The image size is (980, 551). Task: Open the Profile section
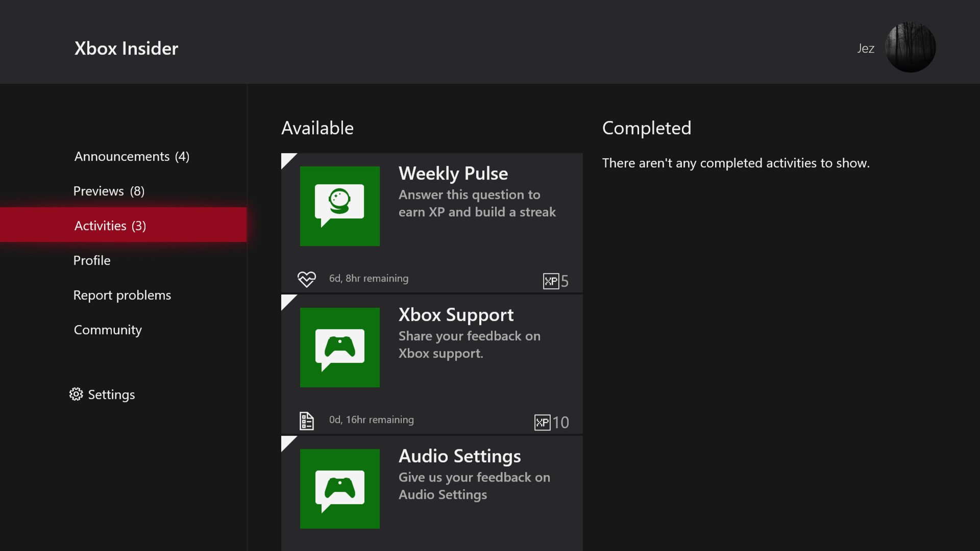pyautogui.click(x=92, y=260)
